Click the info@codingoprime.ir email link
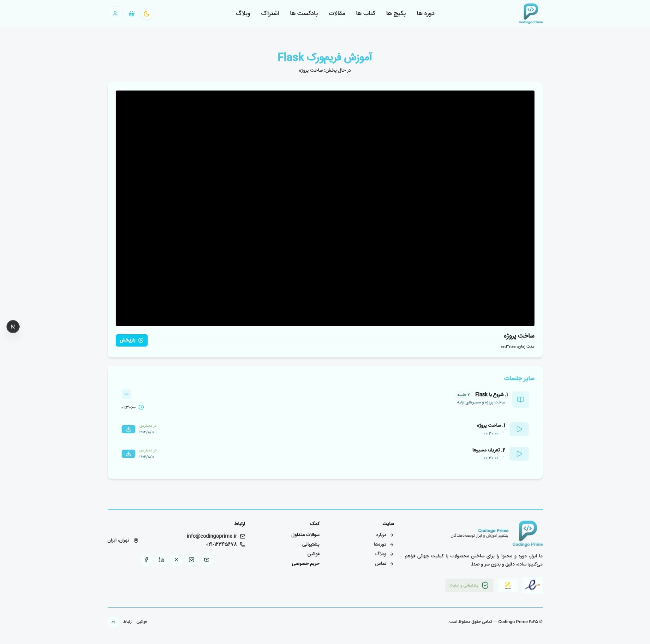The image size is (650, 644). [212, 536]
